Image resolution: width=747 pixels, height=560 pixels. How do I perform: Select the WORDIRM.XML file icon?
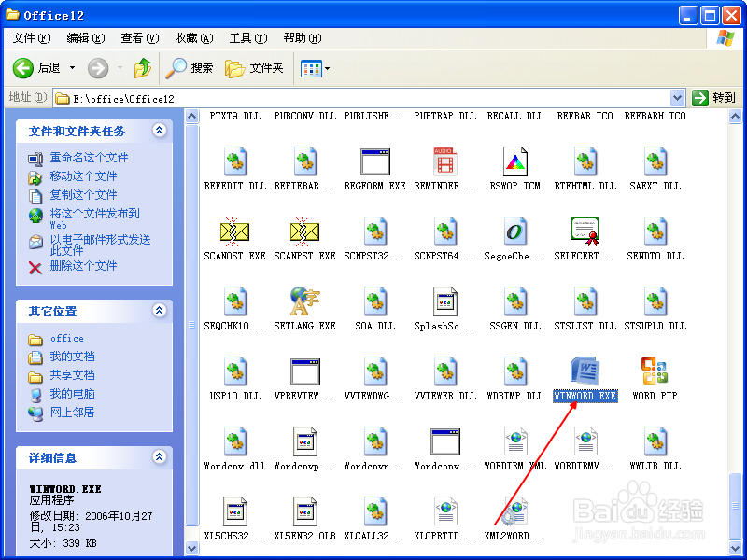pos(515,441)
